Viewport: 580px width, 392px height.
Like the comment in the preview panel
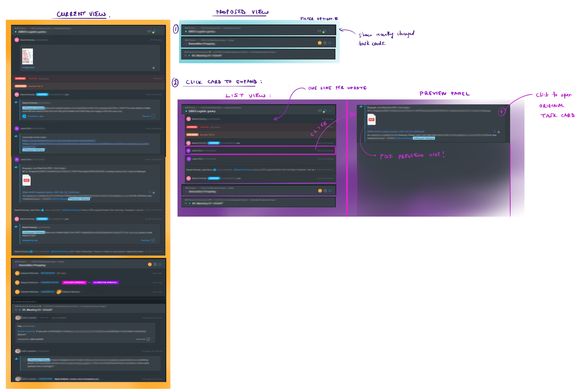pyautogui.click(x=361, y=106)
